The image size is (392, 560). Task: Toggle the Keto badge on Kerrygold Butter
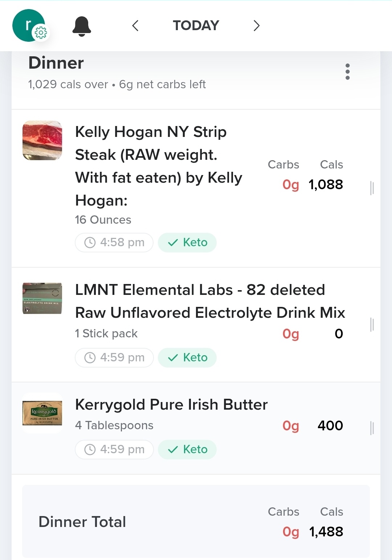click(187, 450)
